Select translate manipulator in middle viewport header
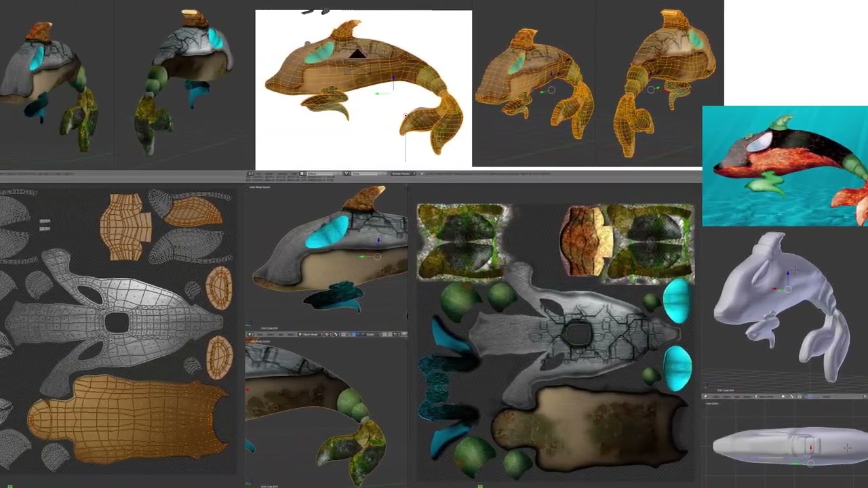868x488 pixels. click(354, 334)
